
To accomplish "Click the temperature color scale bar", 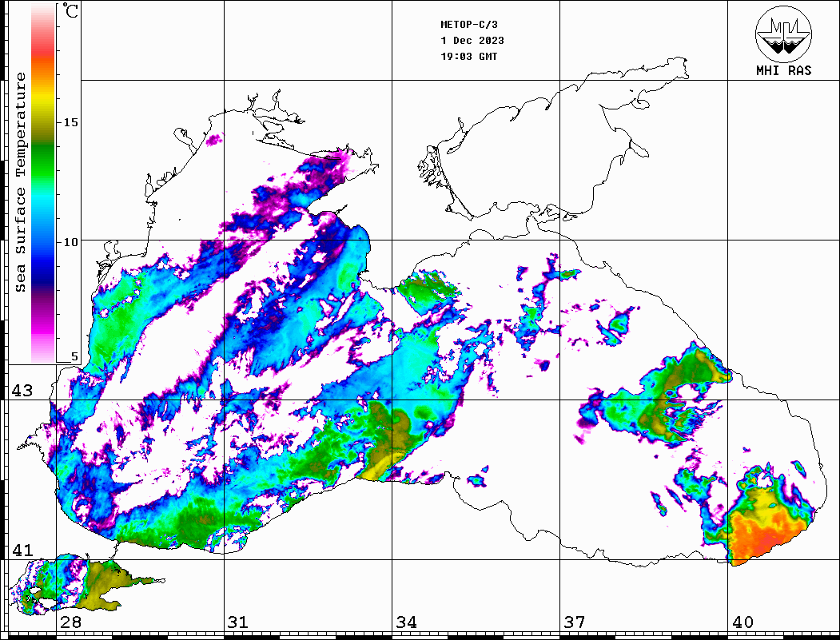I will click(43, 183).
